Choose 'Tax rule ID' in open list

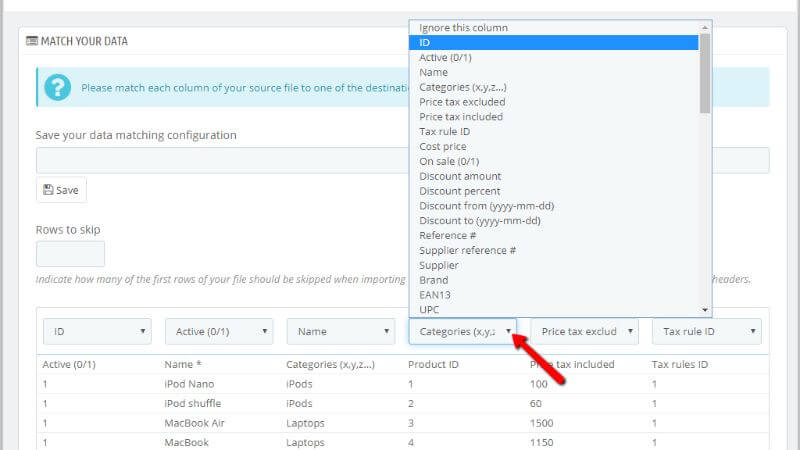[554, 131]
